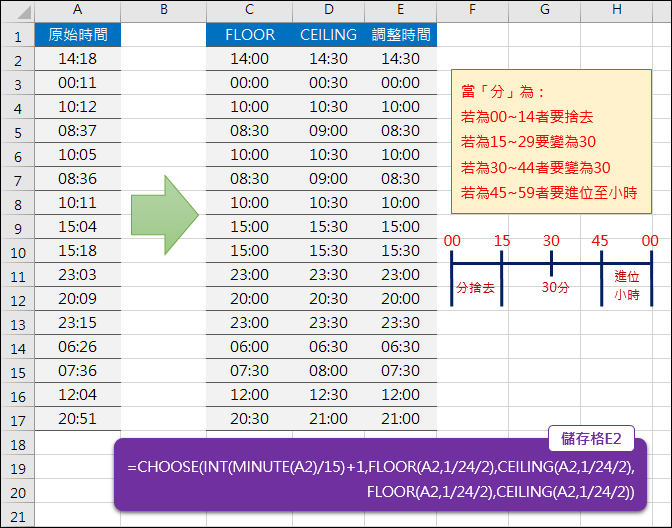Click the red 15 timeline marker label
The image size is (672, 528).
pyautogui.click(x=502, y=241)
